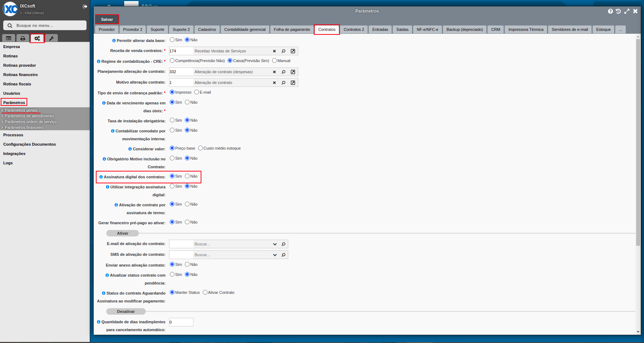Open Parâmetros gerais submenu link
This screenshot has height=343, width=644.
[21, 110]
